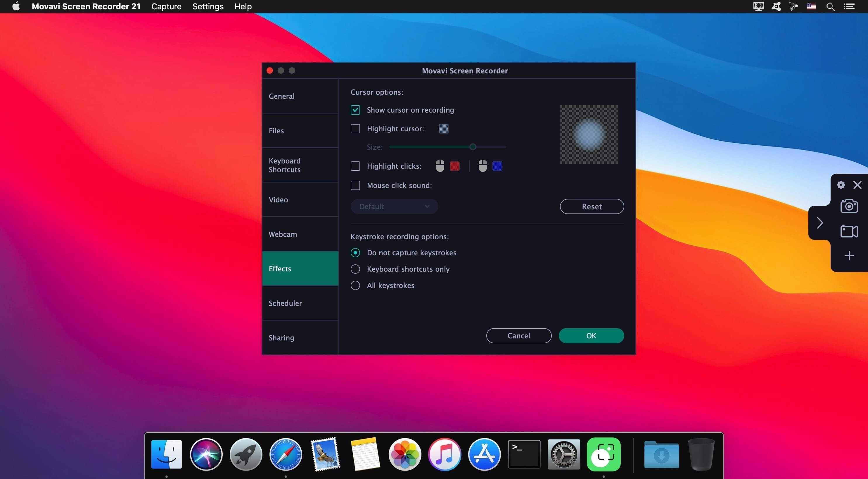The height and width of the screenshot is (479, 868).
Task: Open the Terminal icon in dock
Action: pos(524,454)
